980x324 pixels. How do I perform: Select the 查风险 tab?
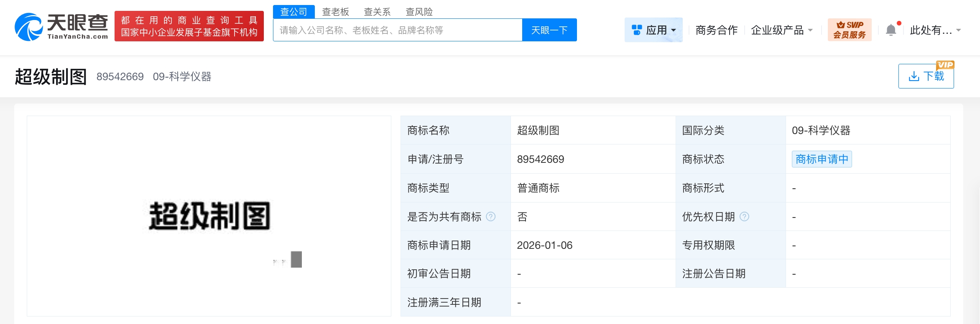pos(419,12)
